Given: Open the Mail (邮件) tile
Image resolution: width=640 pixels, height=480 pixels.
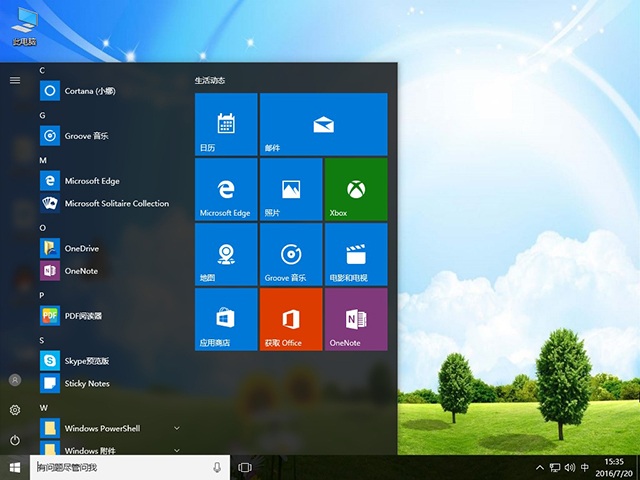Looking at the screenshot, I should click(323, 124).
